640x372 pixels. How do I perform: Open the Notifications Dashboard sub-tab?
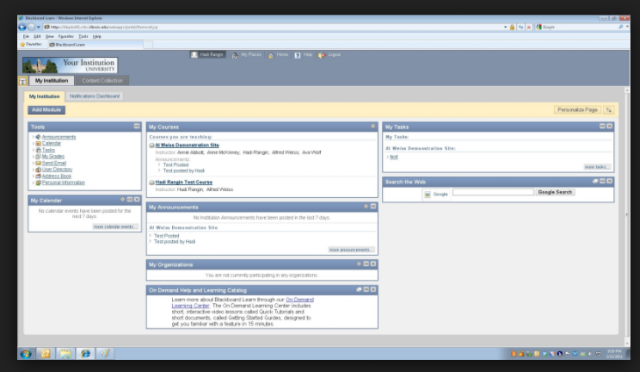pos(95,96)
